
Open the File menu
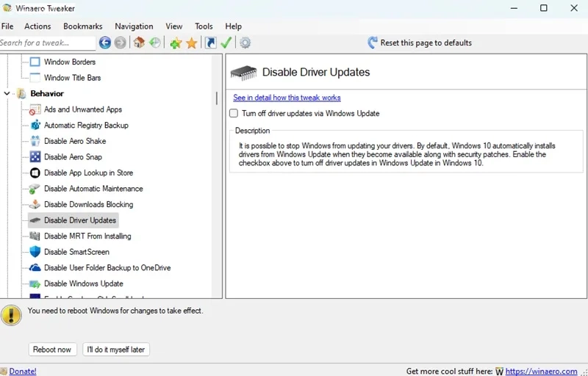click(x=7, y=26)
